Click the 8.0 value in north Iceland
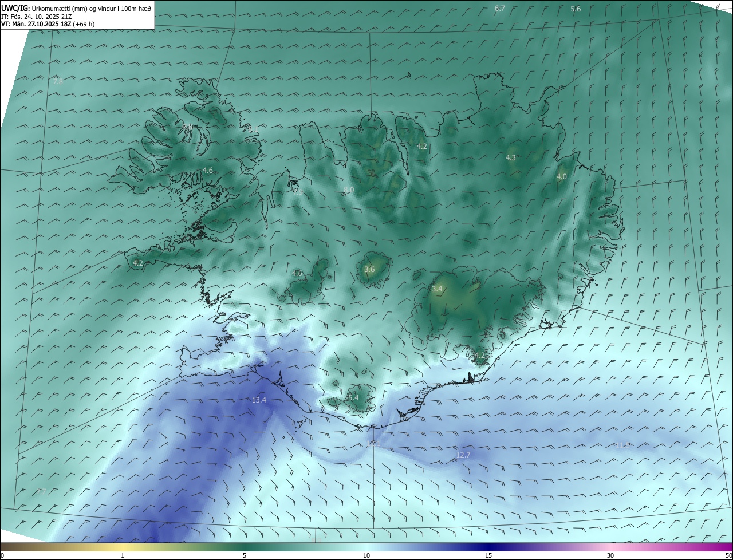 pyautogui.click(x=349, y=190)
